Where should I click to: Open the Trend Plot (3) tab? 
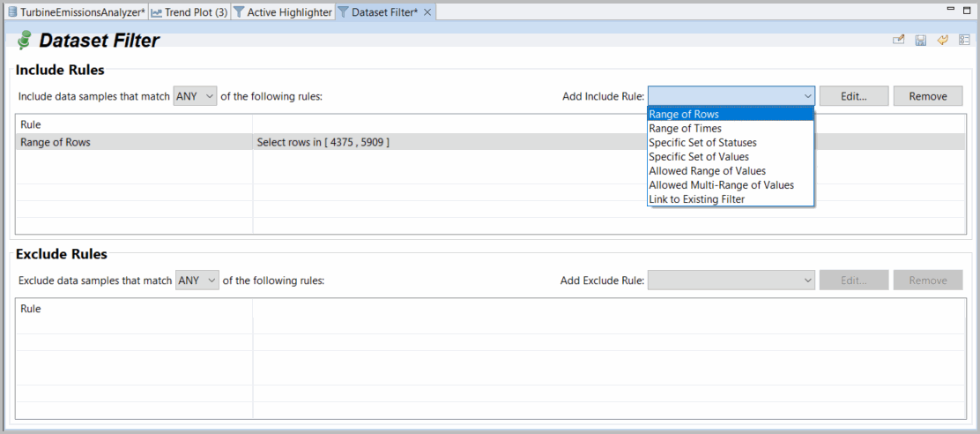189,12
